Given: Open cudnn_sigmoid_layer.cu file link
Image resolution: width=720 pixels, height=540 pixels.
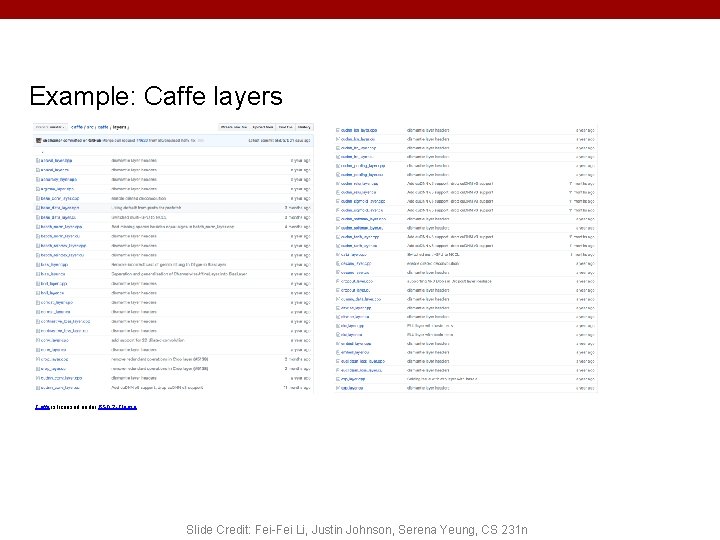Looking at the screenshot, I should tap(362, 210).
